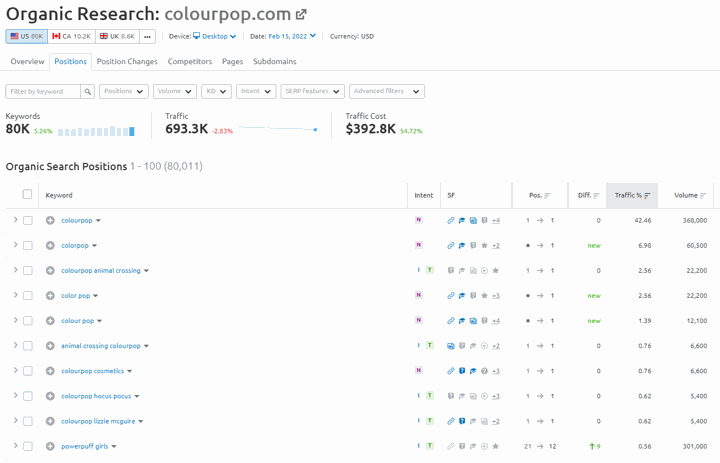
Task: Add colourpop lizzie mcguire plus icon
Action: coord(50,421)
